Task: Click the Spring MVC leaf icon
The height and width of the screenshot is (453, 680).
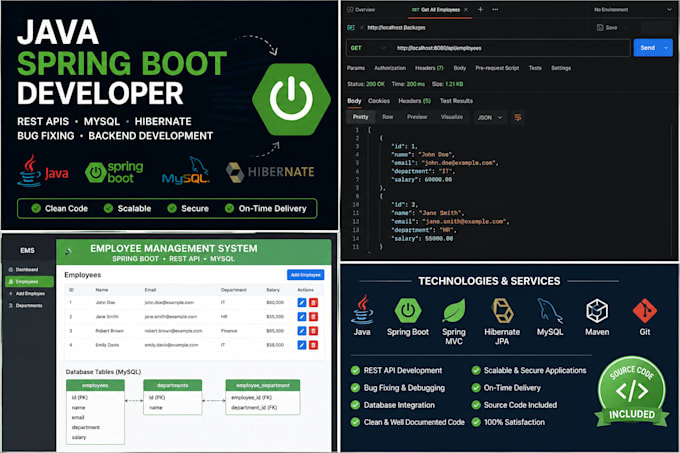Action: [x=454, y=310]
